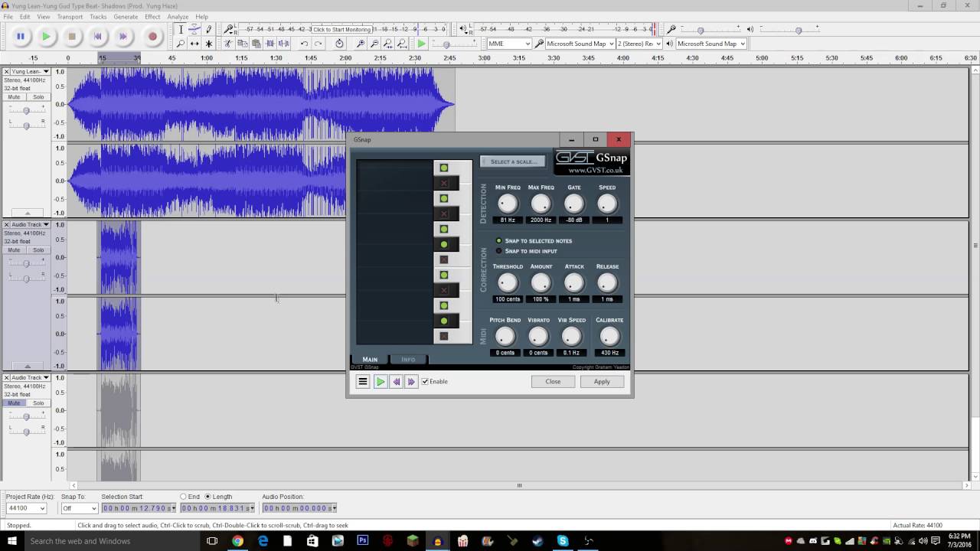Select the Length radio button
The width and height of the screenshot is (980, 551).
pos(207,497)
